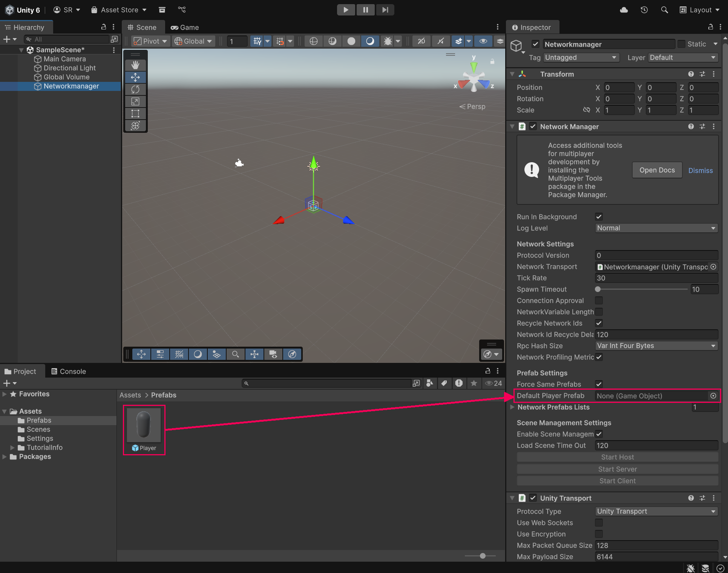
Task: Switch to the Console tab
Action: click(69, 371)
